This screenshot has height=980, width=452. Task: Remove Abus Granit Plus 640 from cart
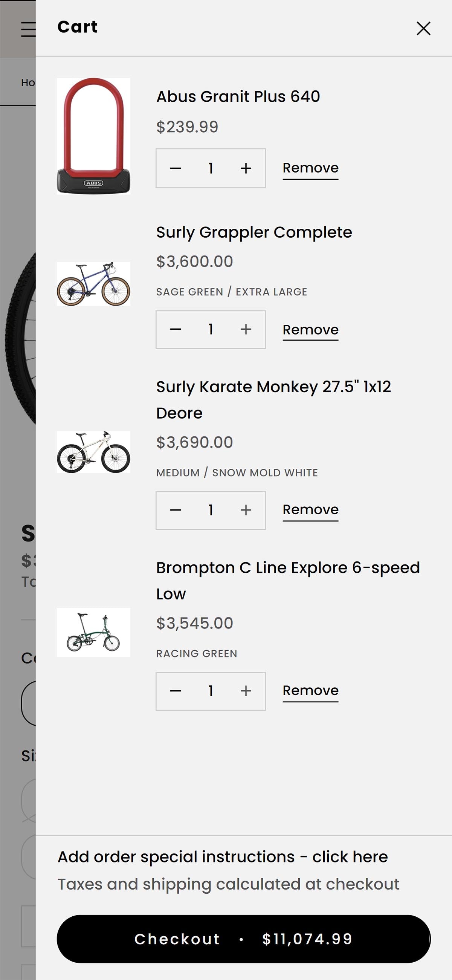(x=310, y=168)
